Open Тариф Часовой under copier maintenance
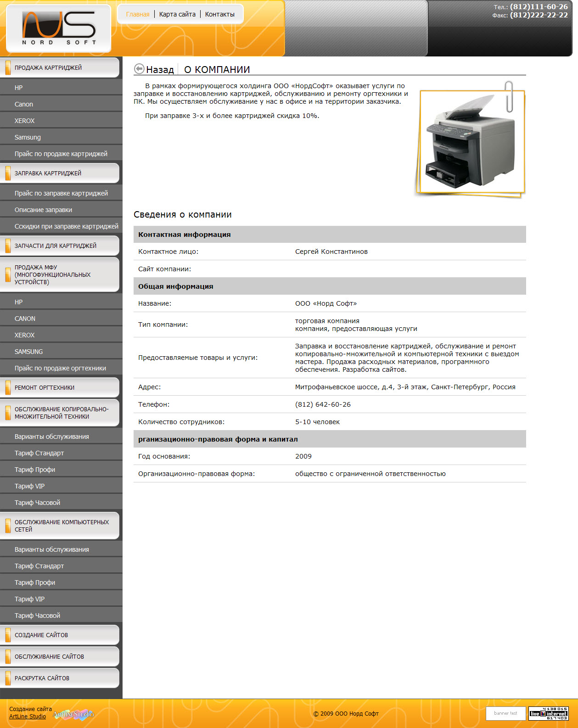 [61, 503]
